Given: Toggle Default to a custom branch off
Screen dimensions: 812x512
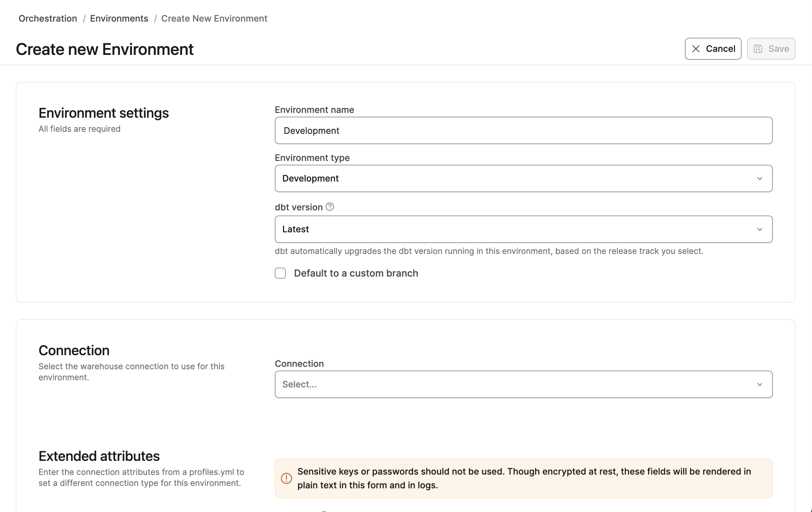Looking at the screenshot, I should point(280,273).
